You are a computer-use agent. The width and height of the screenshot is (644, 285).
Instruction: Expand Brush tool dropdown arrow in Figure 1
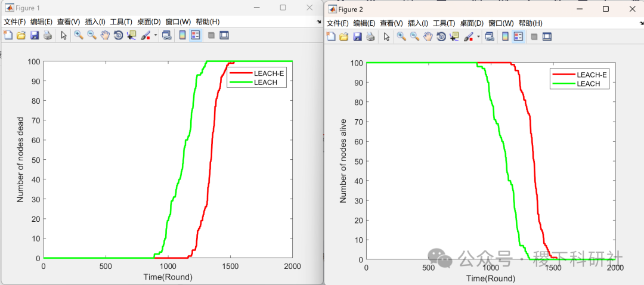pos(156,36)
